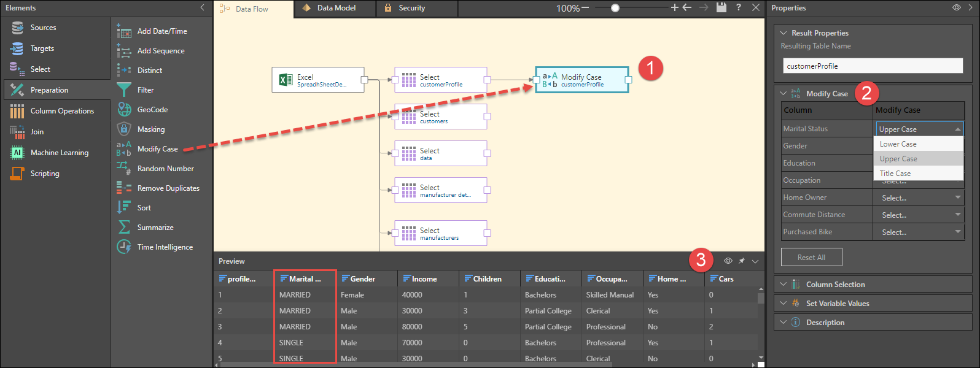Click the undo arrow in toolbar
The image size is (980, 368).
pos(687,7)
